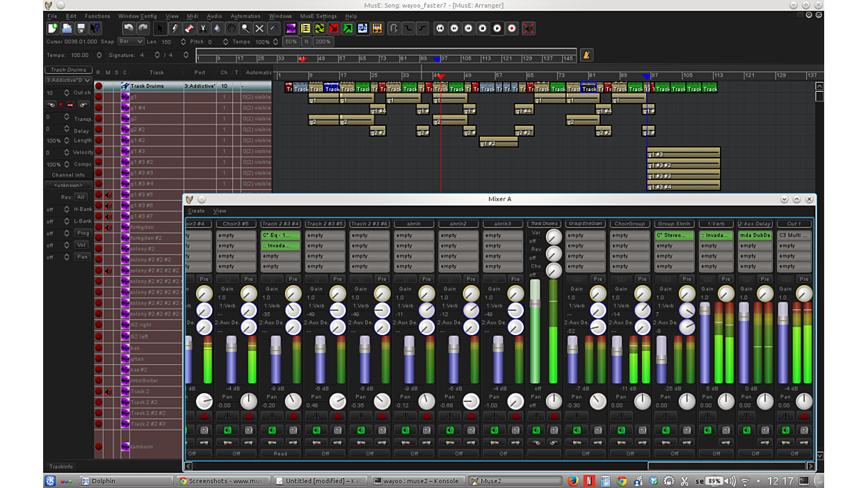Open the Snap Bar dropdown

coord(131,42)
